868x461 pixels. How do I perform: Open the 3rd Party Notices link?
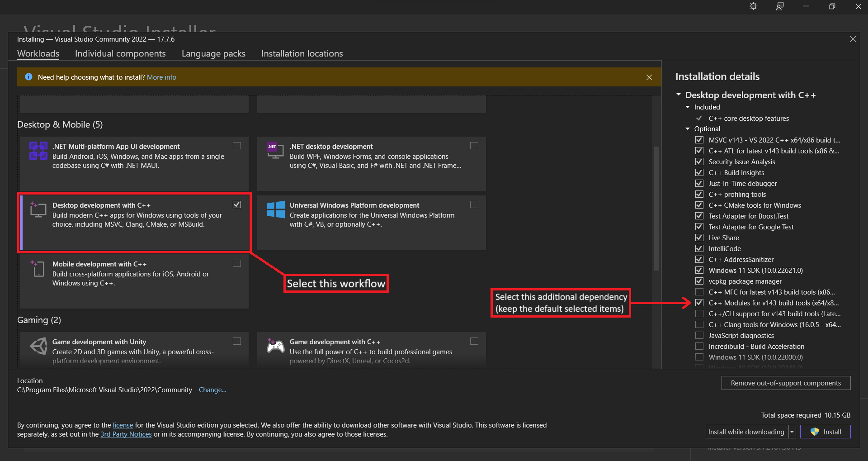[x=126, y=434]
